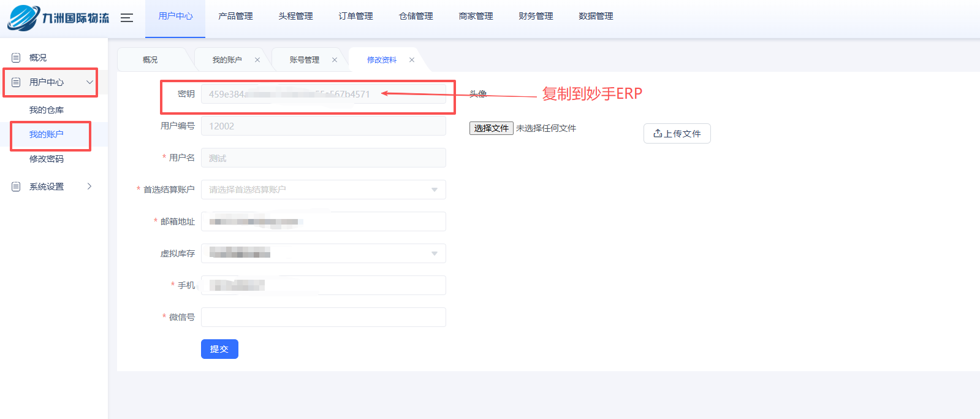Collapse the 用户中心 sidebar chevron
Image resolution: width=980 pixels, height=419 pixels.
(x=89, y=82)
